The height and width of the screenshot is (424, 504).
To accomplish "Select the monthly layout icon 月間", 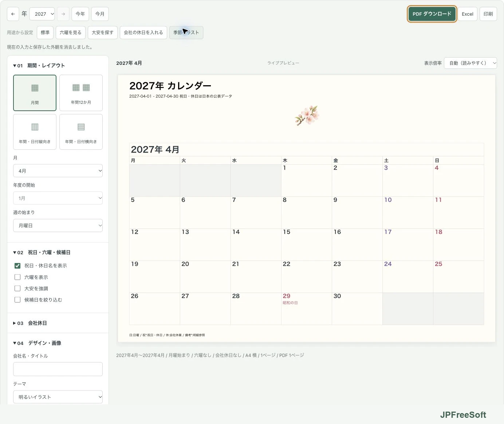I will (35, 93).
